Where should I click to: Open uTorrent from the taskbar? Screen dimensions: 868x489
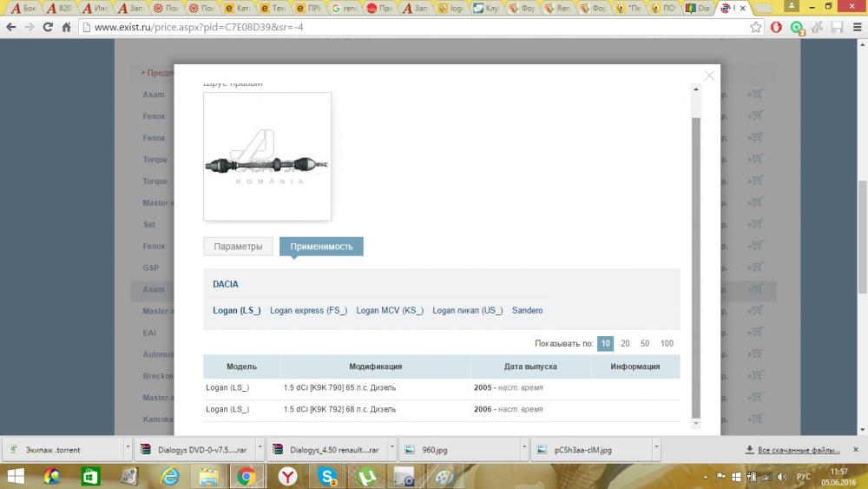[367, 476]
